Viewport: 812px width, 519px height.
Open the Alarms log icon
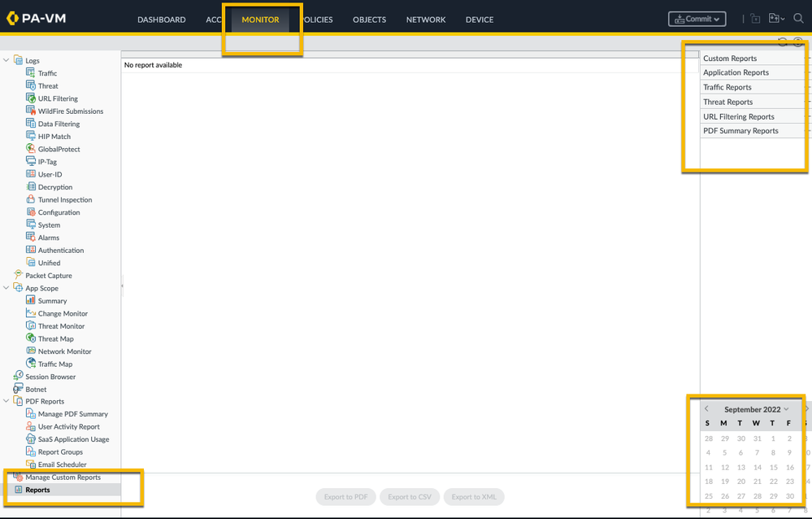tap(31, 237)
